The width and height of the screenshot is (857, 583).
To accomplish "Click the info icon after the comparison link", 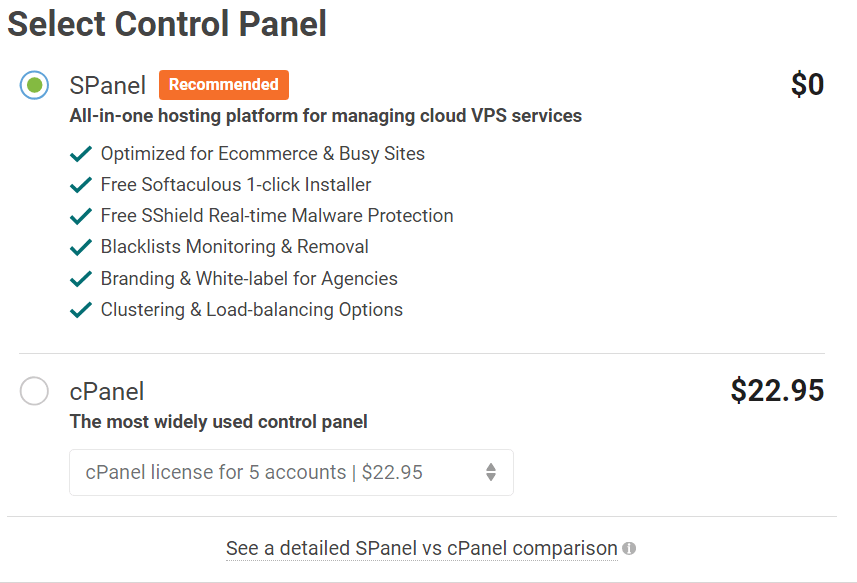I will pos(630,549).
